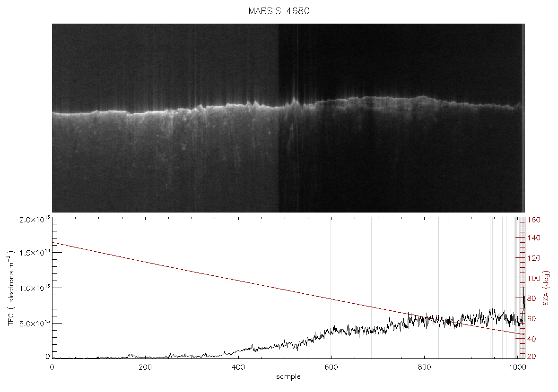
Task: Click the TEC electrons y-axis label
Action: [x=11, y=288]
